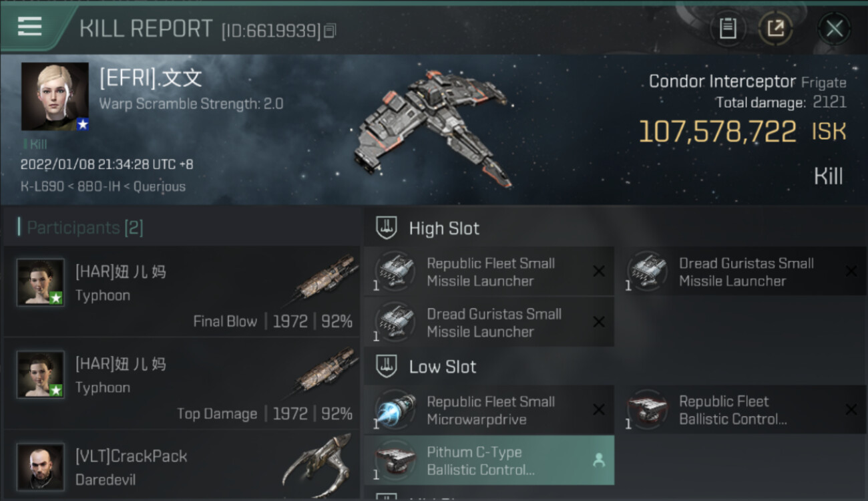This screenshot has width=868, height=501.
Task: Share the kill report externally
Action: [x=775, y=29]
